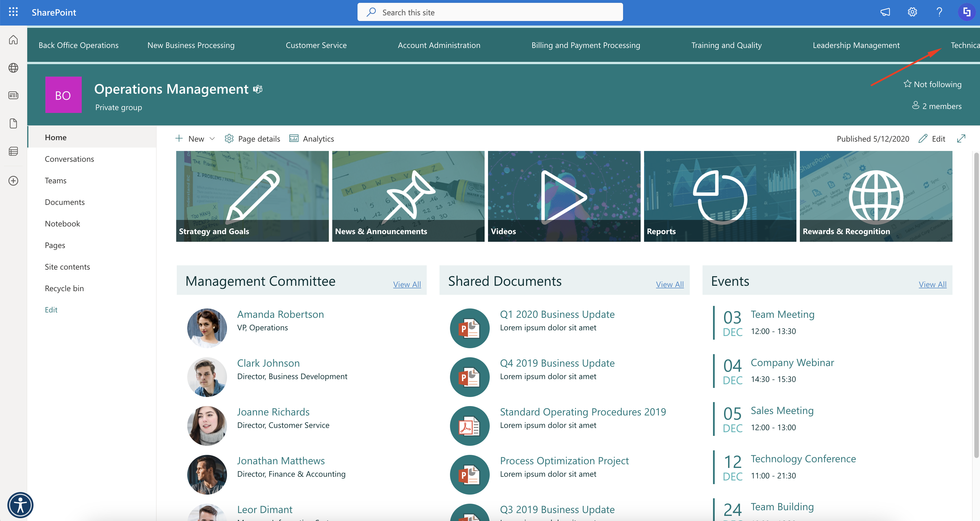Expand page to full view with expand arrow
This screenshot has height=521, width=980.
point(961,138)
